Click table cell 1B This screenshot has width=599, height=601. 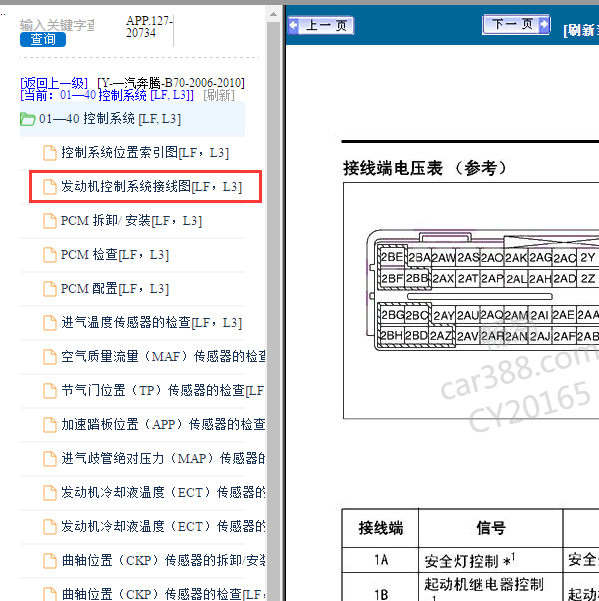[380, 587]
